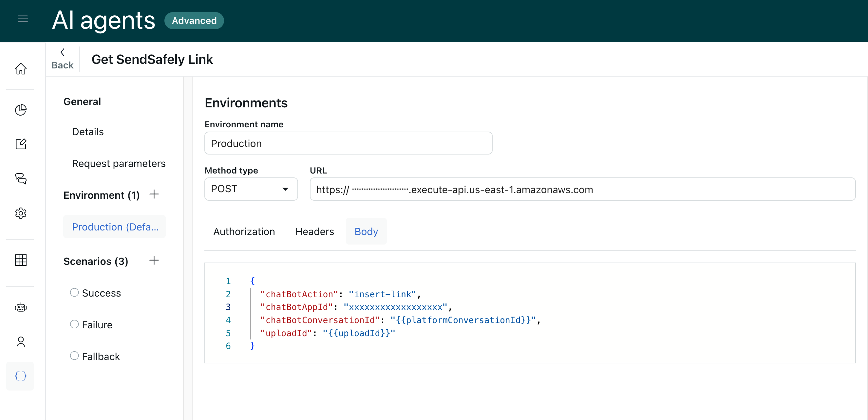Open the hamburger menu in the header
Screen dimensions: 868x420
tap(23, 19)
